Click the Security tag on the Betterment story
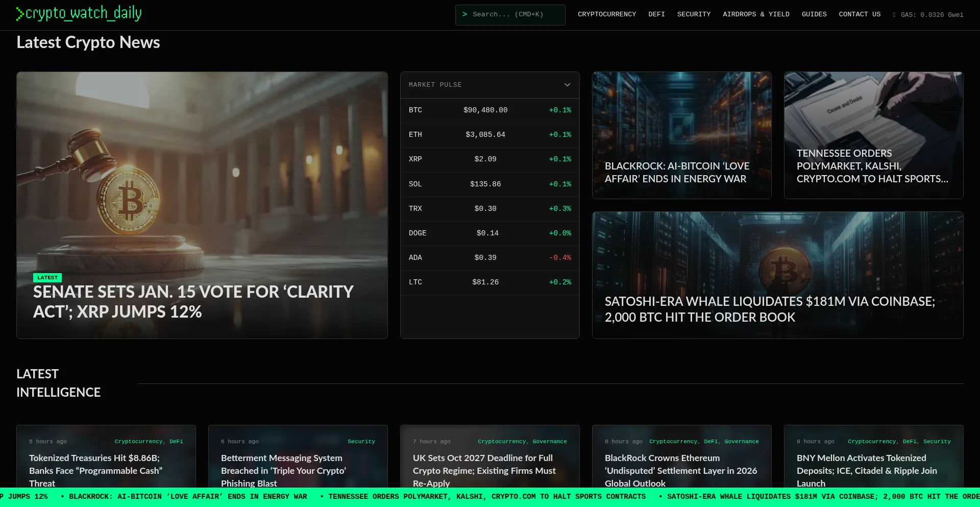The width and height of the screenshot is (980, 507). (361, 442)
